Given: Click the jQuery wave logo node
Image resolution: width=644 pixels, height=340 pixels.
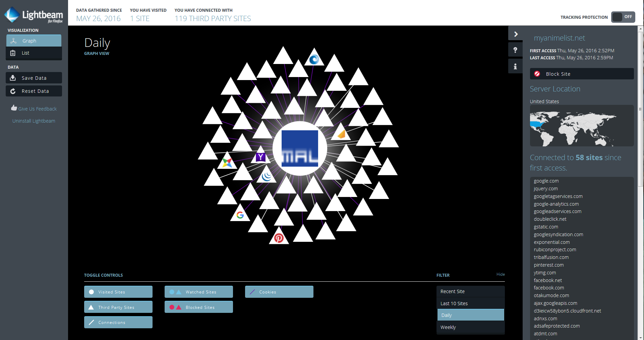Looking at the screenshot, I should click(x=267, y=175).
